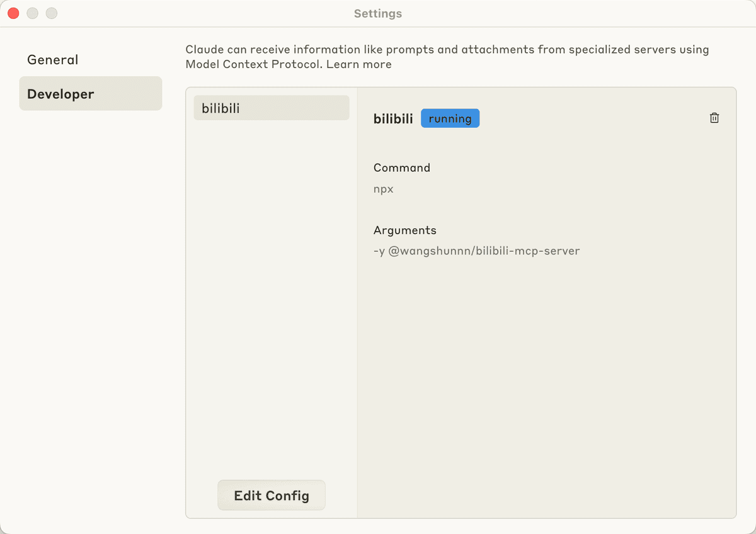756x534 pixels.
Task: Click the Arguments label
Action: pyautogui.click(x=405, y=230)
